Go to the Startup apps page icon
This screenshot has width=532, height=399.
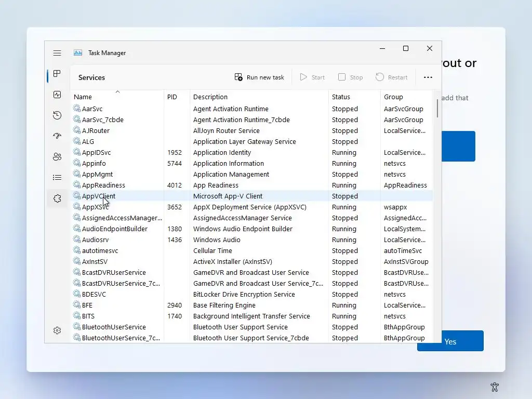57,136
